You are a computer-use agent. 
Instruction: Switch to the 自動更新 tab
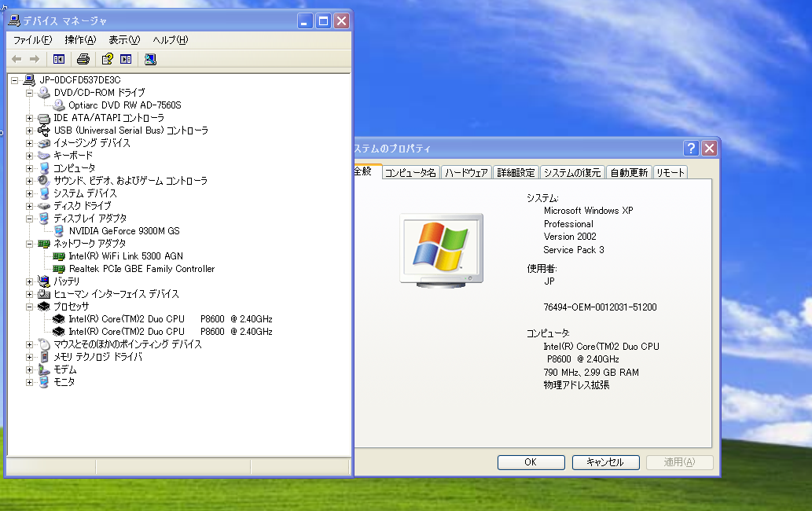tap(629, 172)
